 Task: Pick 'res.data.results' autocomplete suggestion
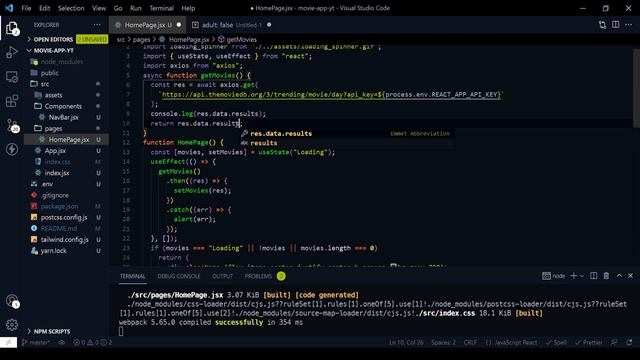point(346,133)
